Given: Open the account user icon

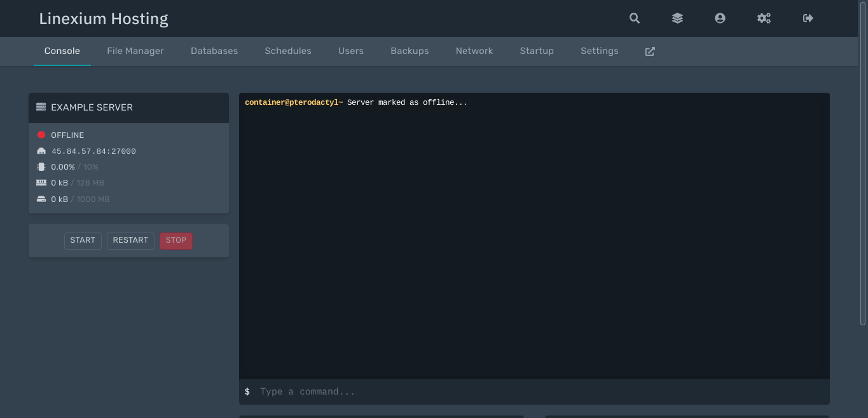Looking at the screenshot, I should [720, 18].
